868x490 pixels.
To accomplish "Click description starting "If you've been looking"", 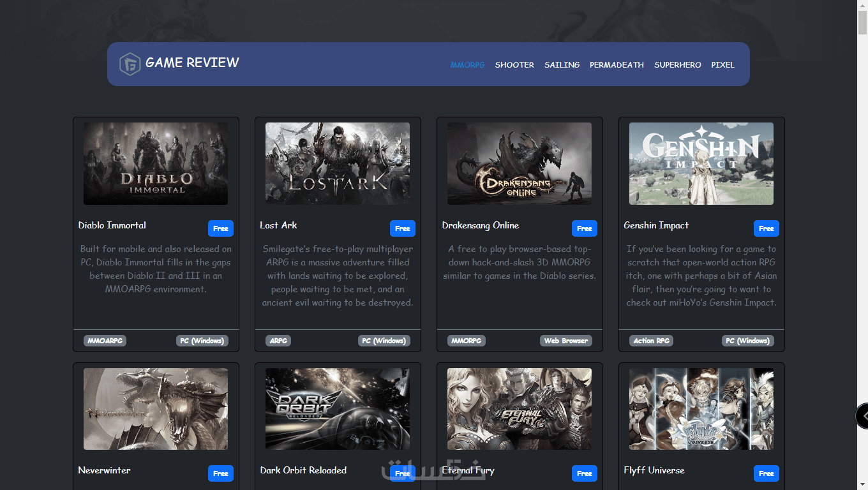I will 701,276.
